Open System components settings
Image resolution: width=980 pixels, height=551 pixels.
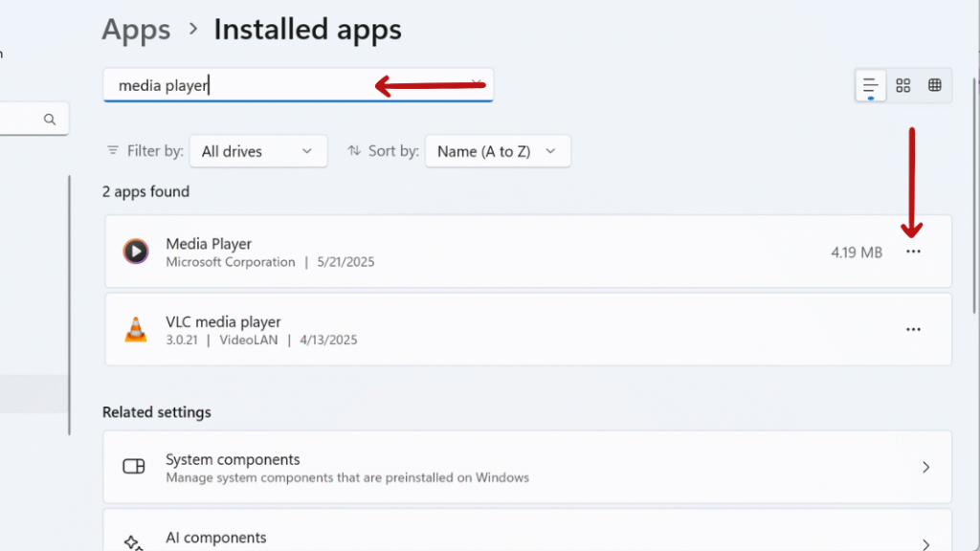[x=527, y=467]
